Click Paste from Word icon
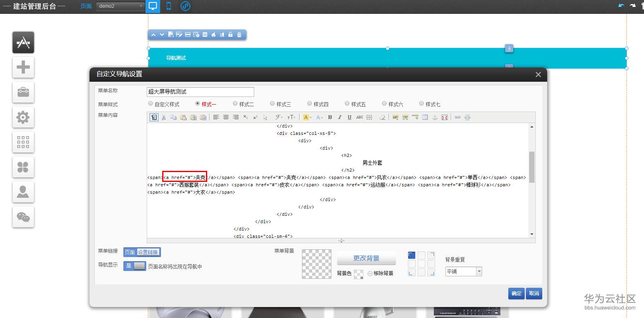Screen dimensions: 644x318 coord(203,117)
